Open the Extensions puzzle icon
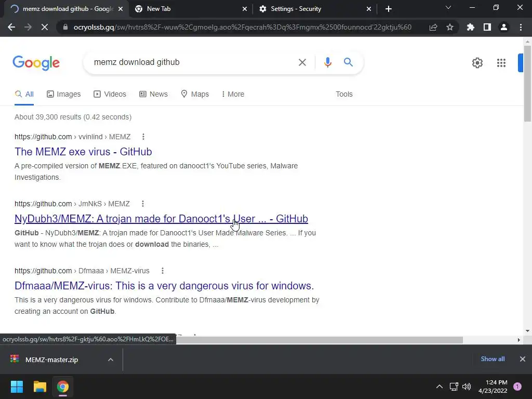The width and height of the screenshot is (532, 399). pyautogui.click(x=470, y=27)
